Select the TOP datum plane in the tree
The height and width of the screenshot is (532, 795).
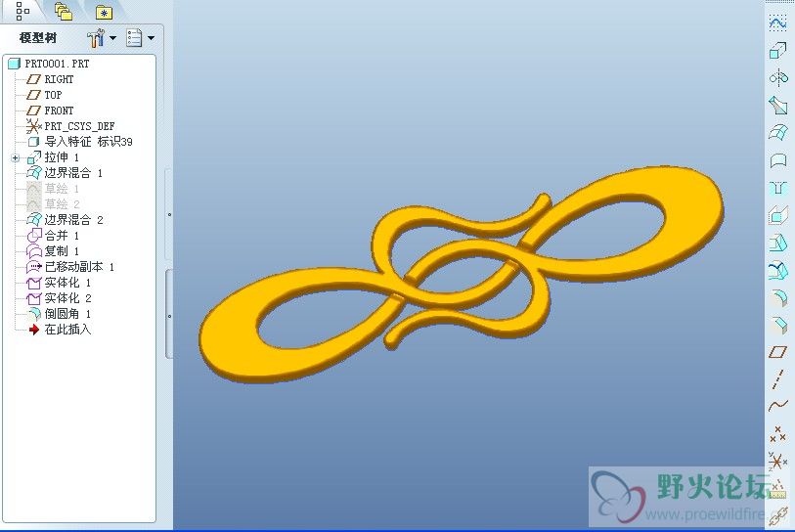pyautogui.click(x=44, y=95)
